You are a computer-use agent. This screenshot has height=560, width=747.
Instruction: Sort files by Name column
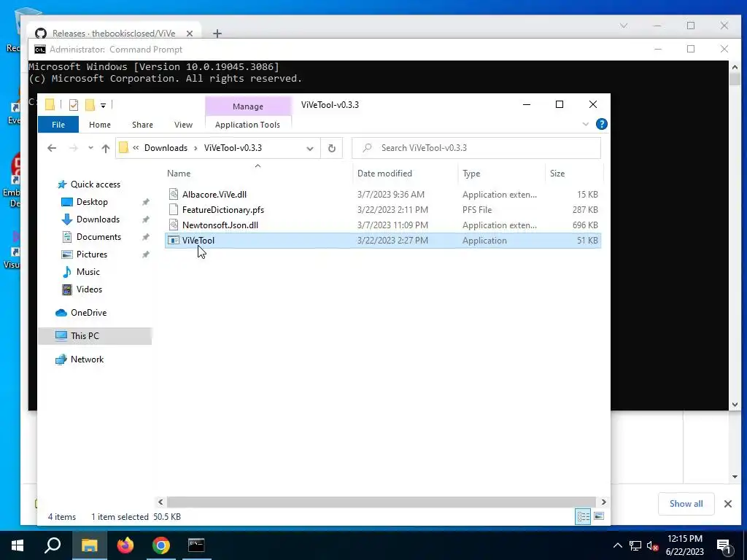pos(258,174)
